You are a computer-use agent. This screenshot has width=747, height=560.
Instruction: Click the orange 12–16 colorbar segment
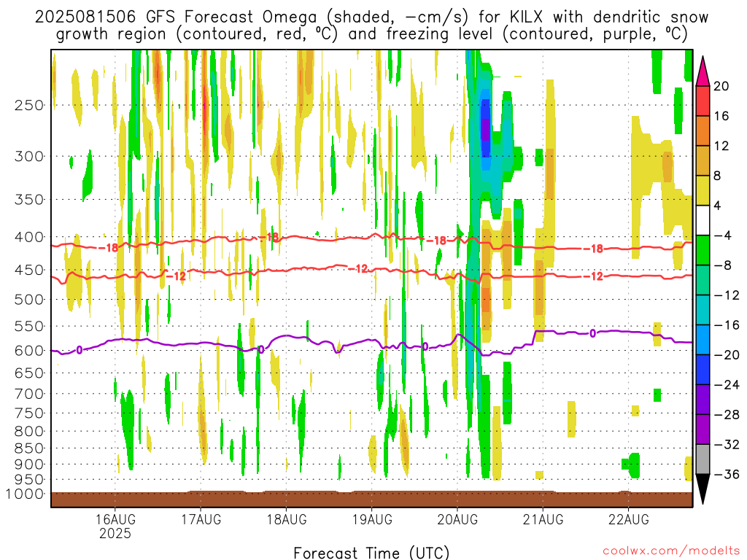click(x=703, y=131)
